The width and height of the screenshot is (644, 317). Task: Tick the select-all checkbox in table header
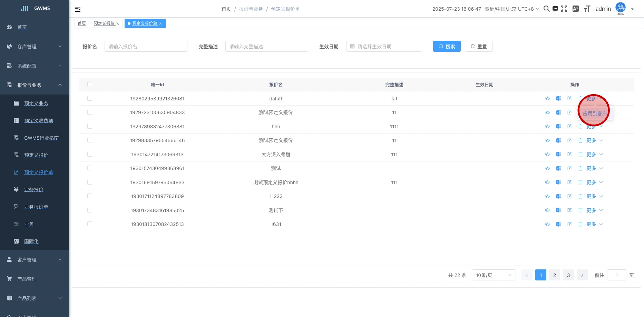(90, 85)
